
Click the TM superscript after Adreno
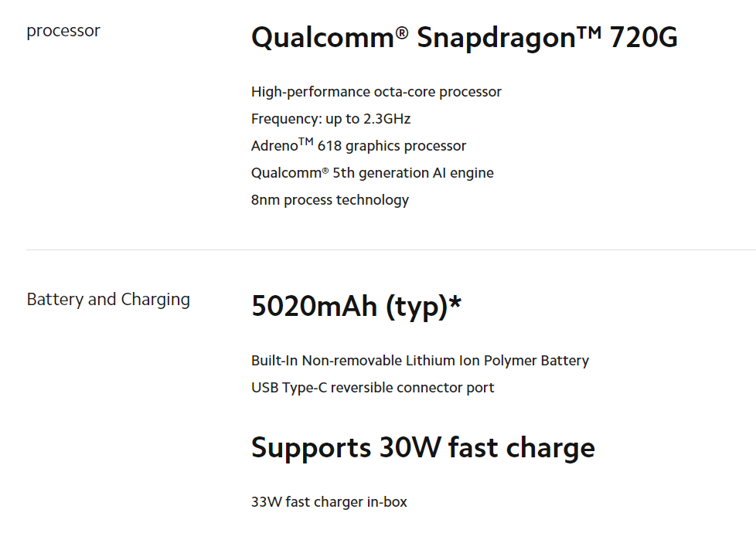(305, 141)
